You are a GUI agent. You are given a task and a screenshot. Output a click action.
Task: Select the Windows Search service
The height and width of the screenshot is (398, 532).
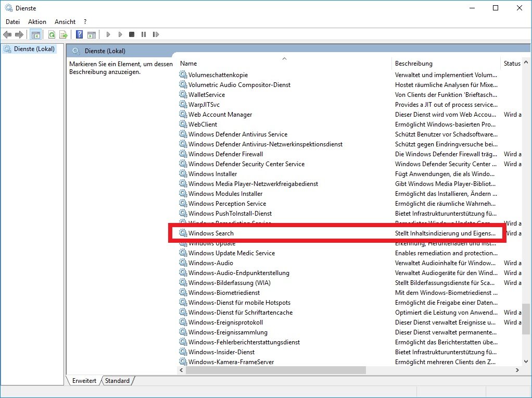coord(211,233)
